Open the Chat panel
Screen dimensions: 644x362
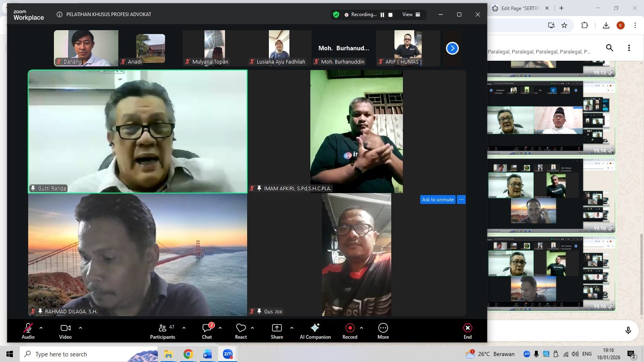(207, 331)
